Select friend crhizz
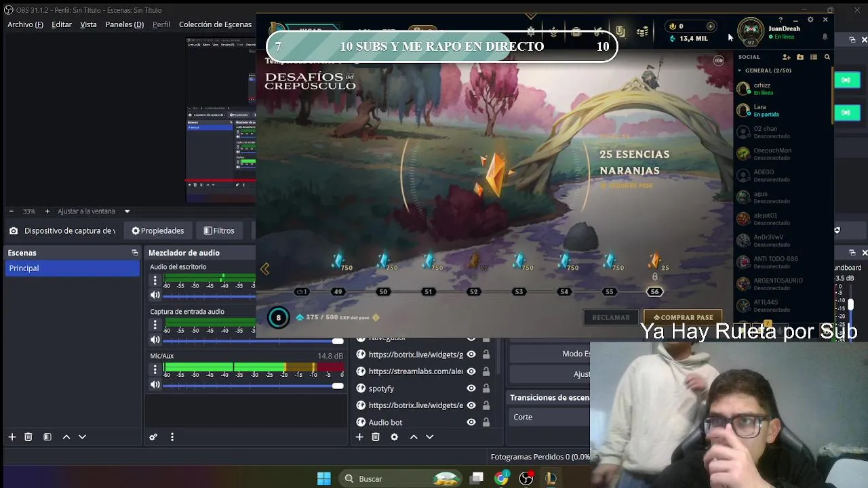868x488 pixels. coord(783,89)
